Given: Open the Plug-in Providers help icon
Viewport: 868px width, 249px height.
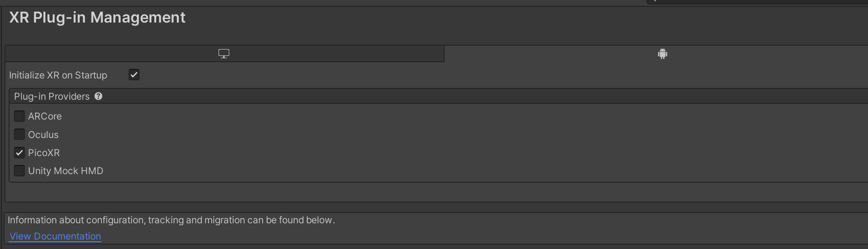Looking at the screenshot, I should [x=98, y=96].
